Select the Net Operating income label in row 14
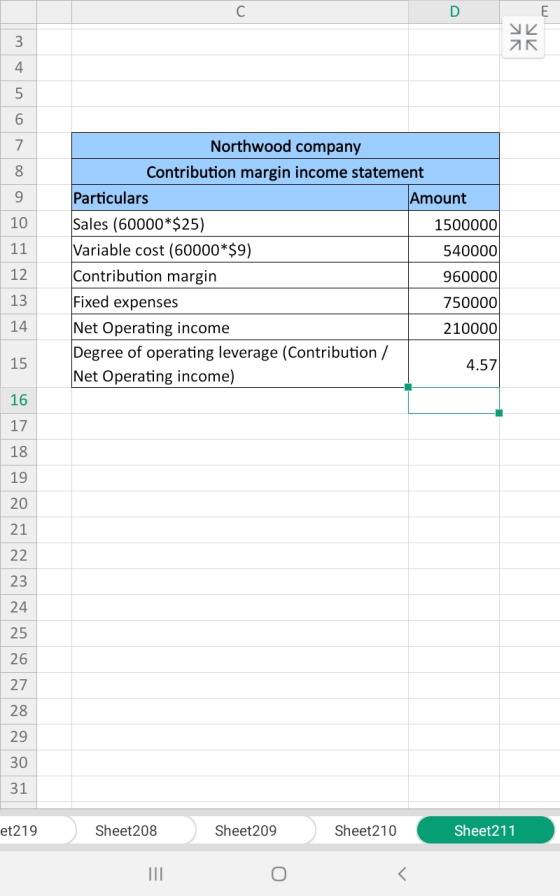 240,327
